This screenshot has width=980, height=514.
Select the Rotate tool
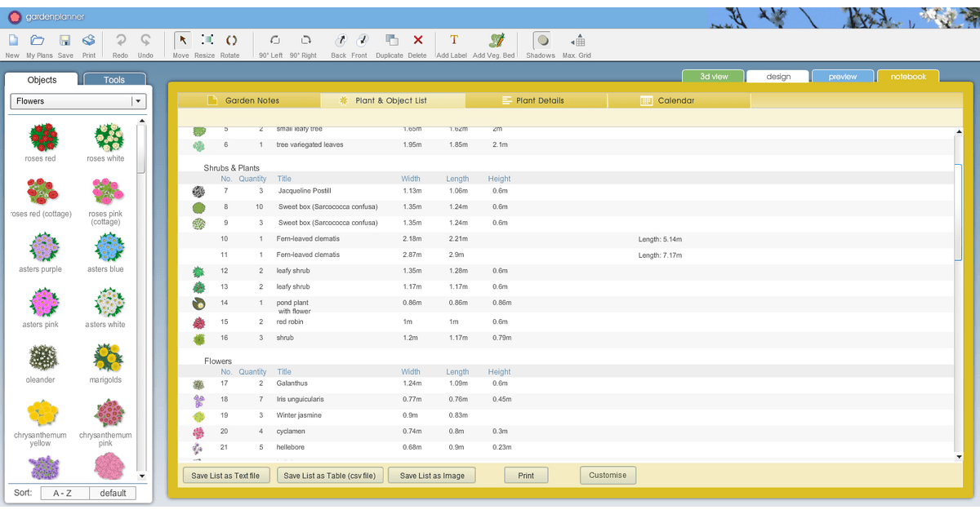pyautogui.click(x=230, y=41)
